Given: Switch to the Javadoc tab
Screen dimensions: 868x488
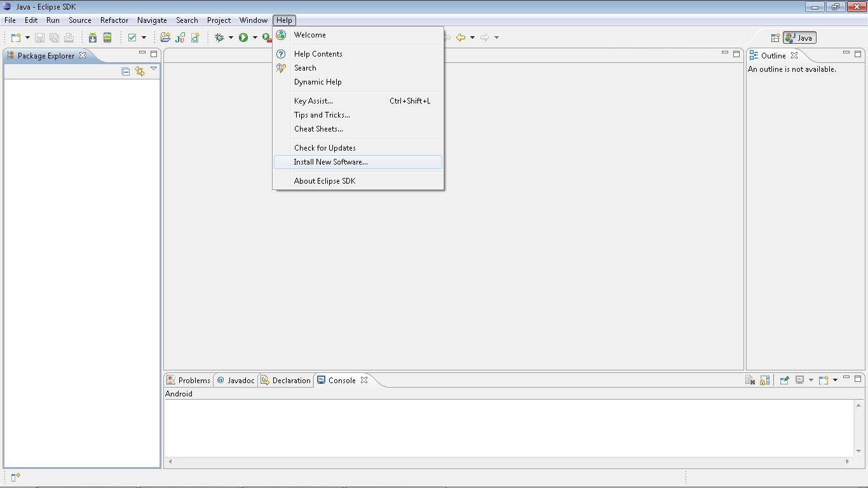Looking at the screenshot, I should pos(236,381).
